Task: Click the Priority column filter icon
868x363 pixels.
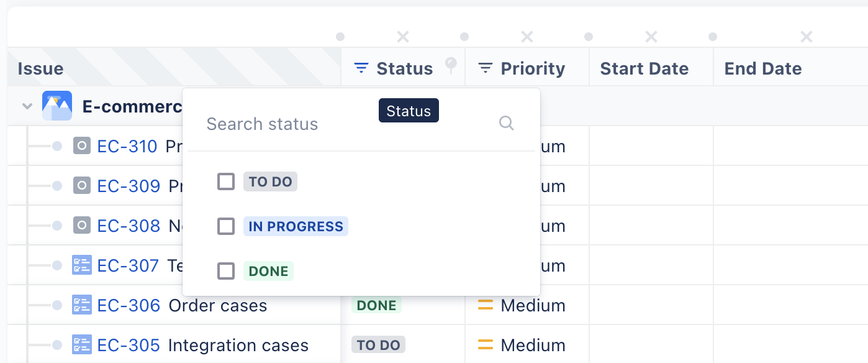Action: (486, 68)
